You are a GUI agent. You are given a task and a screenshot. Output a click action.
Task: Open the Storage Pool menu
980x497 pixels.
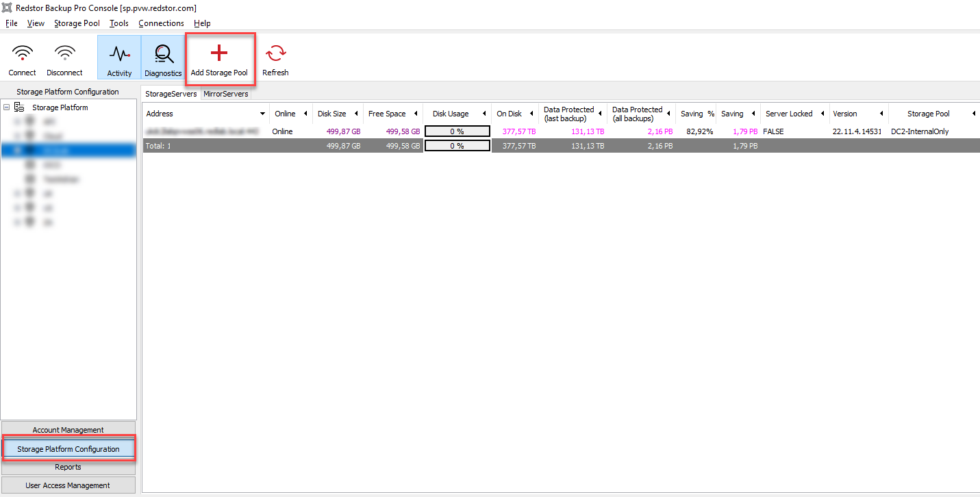click(x=77, y=23)
